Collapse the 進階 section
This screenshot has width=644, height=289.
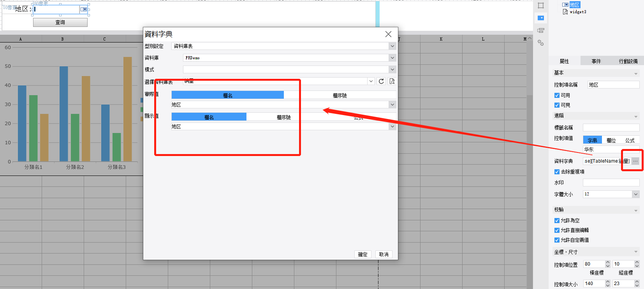point(636,116)
